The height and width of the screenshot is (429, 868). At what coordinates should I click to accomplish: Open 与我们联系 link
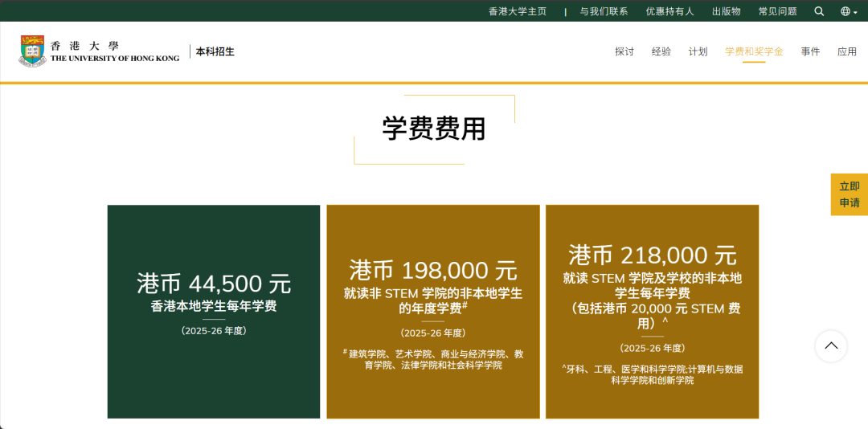coord(604,11)
